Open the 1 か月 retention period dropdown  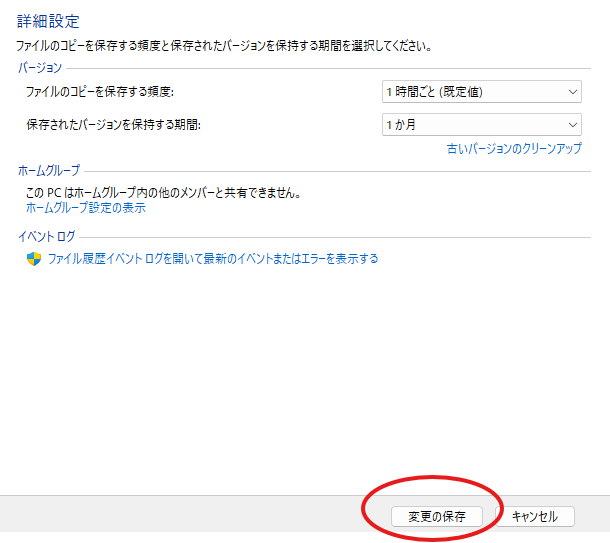[482, 124]
